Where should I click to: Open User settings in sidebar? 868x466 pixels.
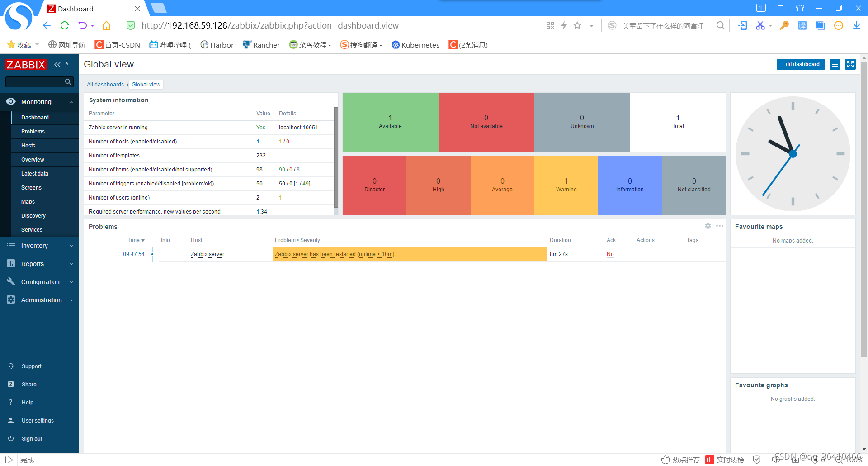(x=38, y=421)
